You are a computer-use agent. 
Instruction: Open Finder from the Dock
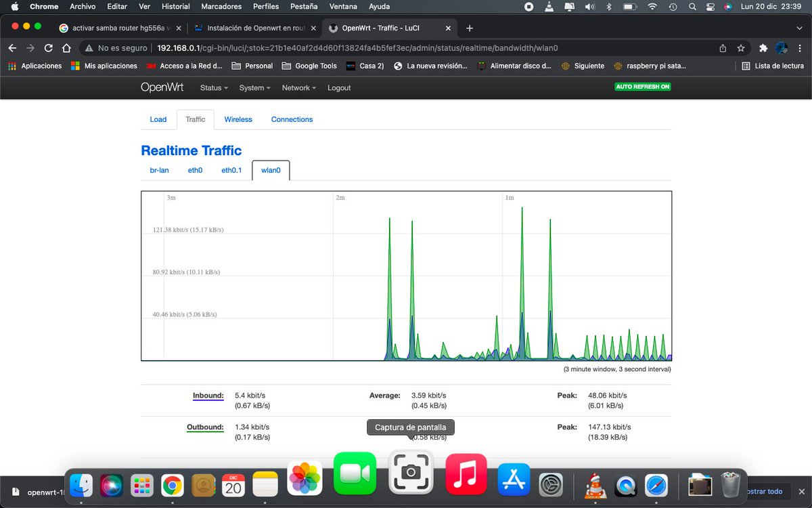tap(81, 485)
